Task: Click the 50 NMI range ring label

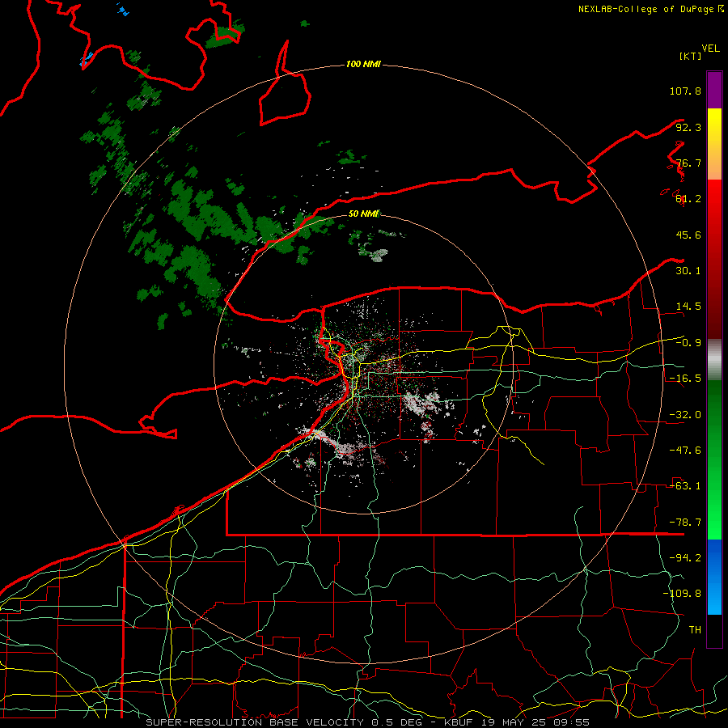Action: click(x=363, y=214)
